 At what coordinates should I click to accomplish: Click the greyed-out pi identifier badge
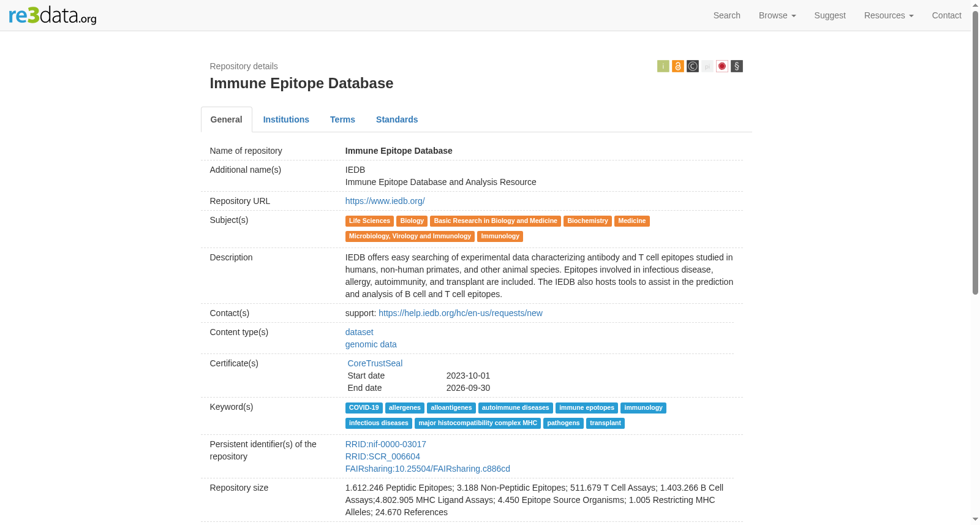tap(707, 66)
